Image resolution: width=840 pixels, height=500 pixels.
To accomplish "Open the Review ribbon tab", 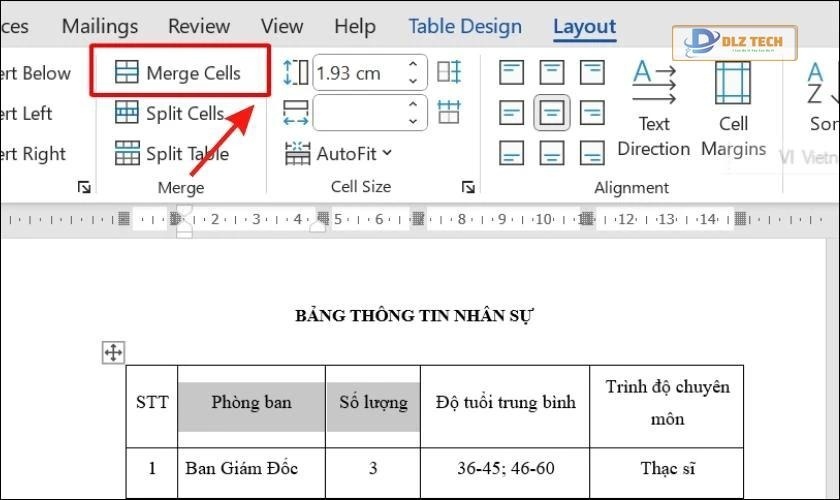I will pos(199,26).
